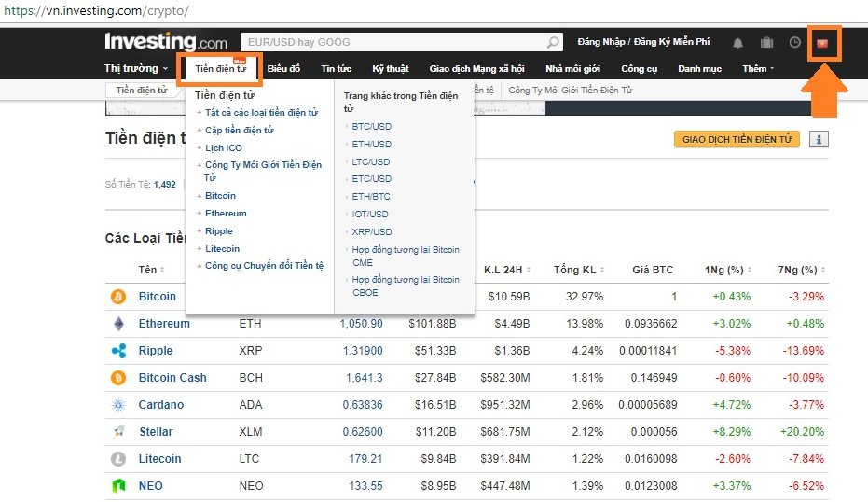Select Ethereum in dropdown menu
This screenshot has width=868, height=502.
[226, 214]
